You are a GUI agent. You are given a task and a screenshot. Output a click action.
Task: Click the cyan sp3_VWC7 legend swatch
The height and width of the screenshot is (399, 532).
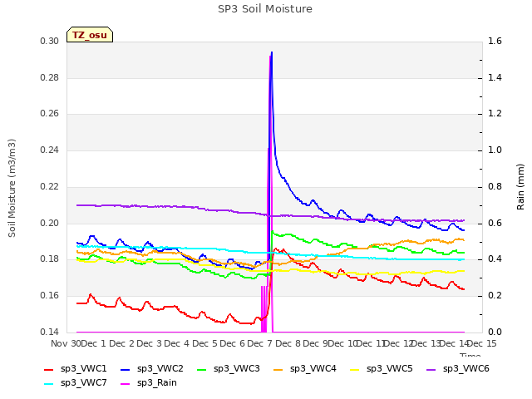[49, 384]
